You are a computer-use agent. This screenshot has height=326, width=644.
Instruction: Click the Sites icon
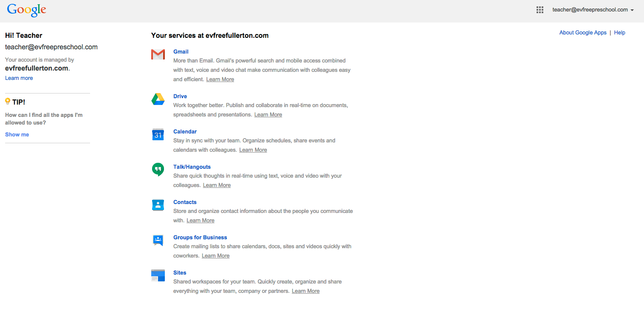(158, 275)
